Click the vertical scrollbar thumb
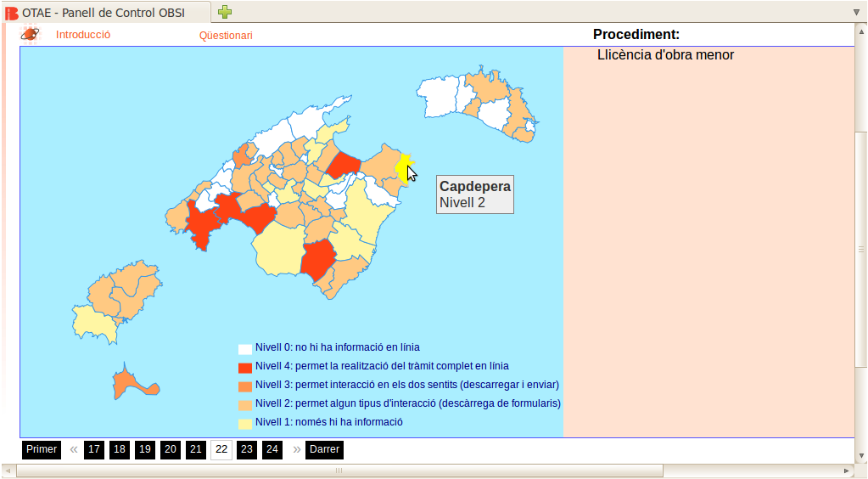868x479 pixels. [x=861, y=250]
